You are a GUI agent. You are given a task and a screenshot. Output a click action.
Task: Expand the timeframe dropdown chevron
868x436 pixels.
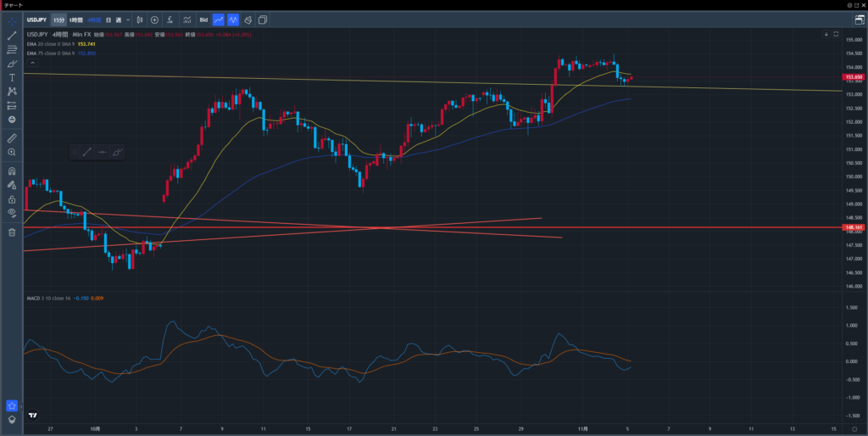(x=128, y=19)
